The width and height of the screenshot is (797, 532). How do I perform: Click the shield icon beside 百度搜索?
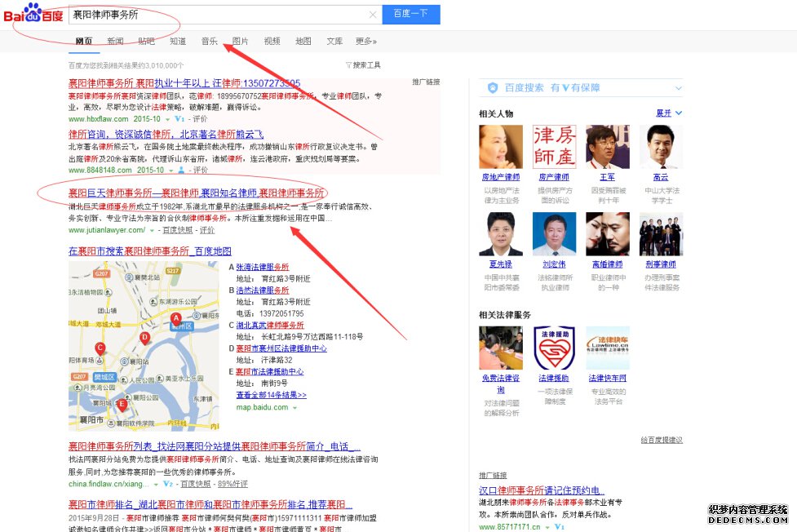tap(493, 88)
